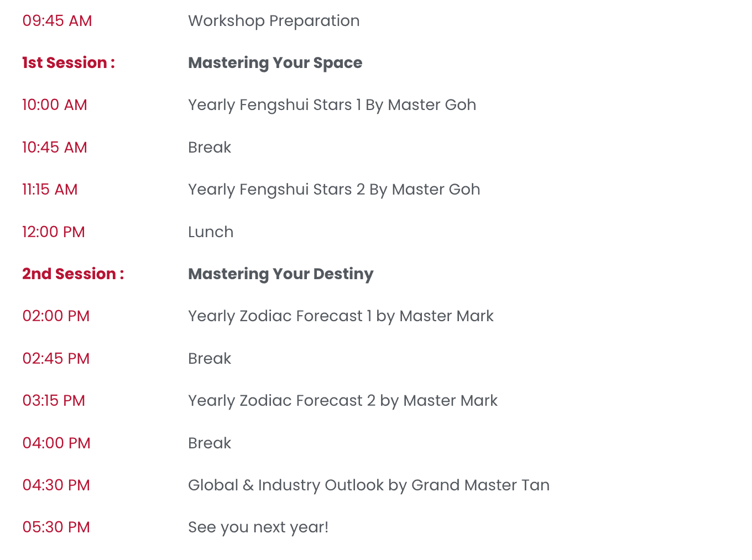The width and height of the screenshot is (752, 560).
Task: Click Global & Industry Outlook by Grand Master Tan
Action: 369,485
